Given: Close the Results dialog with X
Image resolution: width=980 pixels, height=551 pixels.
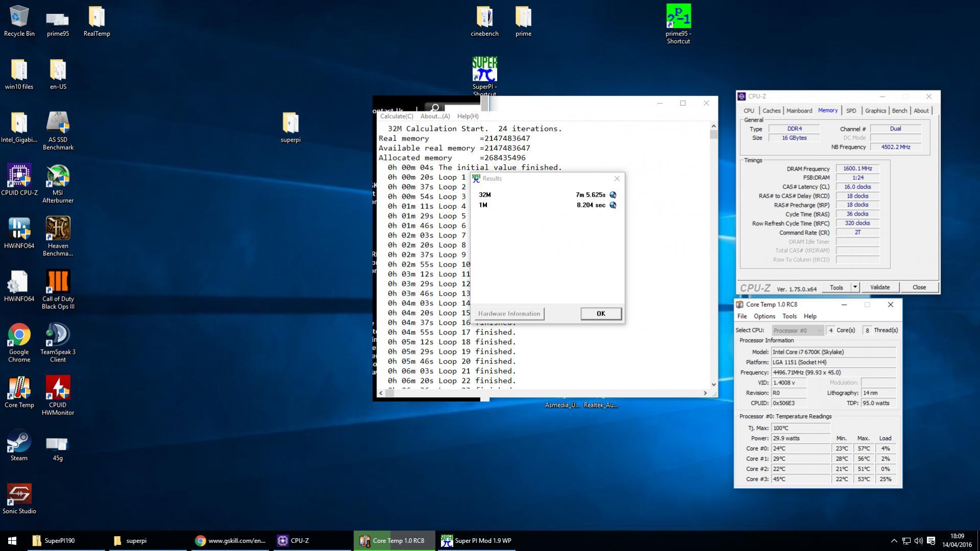Looking at the screenshot, I should click(x=617, y=179).
